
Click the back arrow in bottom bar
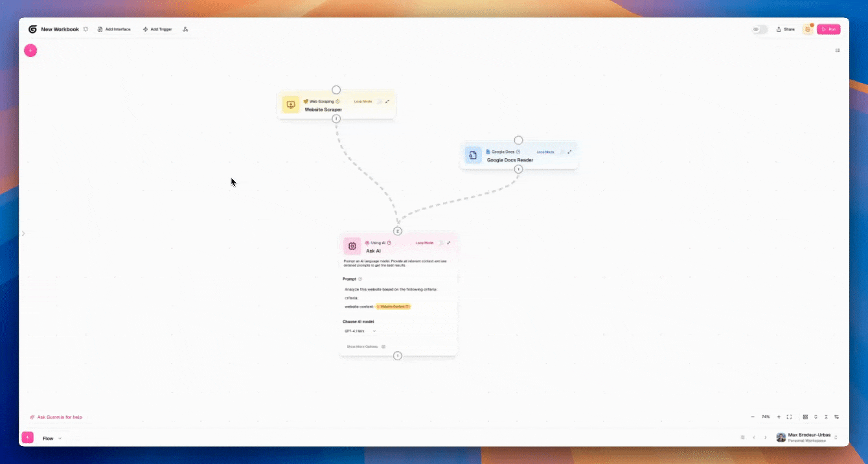coord(754,437)
